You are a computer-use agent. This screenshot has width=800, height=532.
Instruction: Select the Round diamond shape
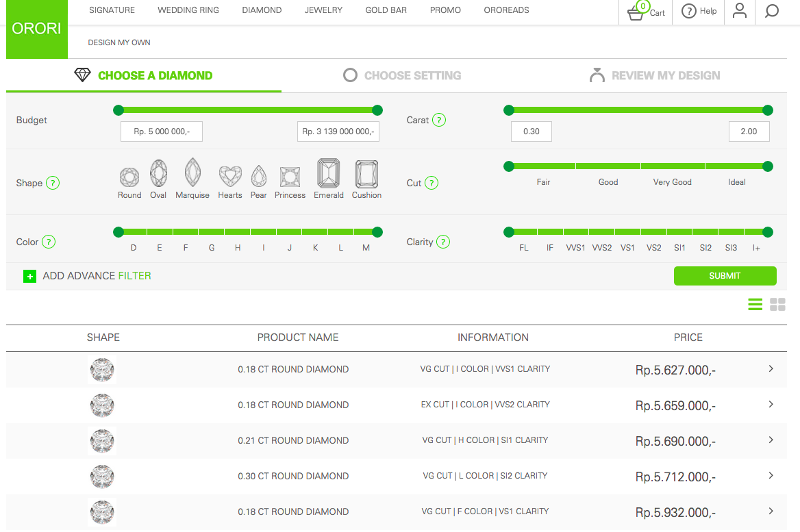(129, 177)
